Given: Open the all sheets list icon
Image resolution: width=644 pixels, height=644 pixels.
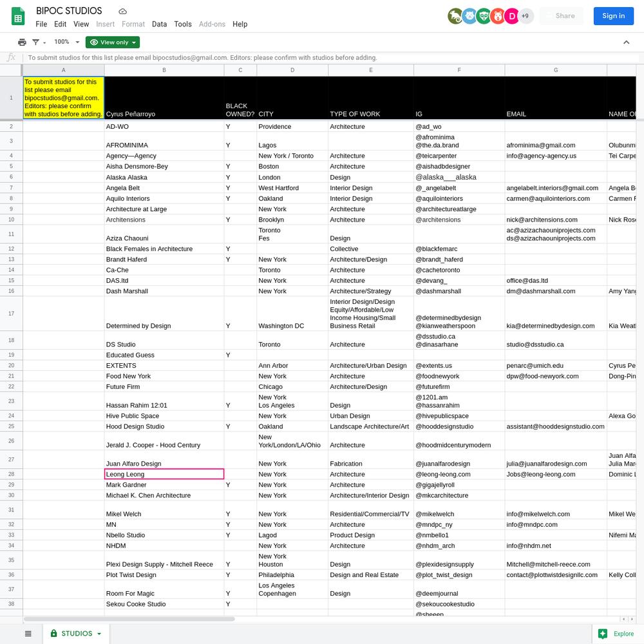Looking at the screenshot, I should pos(28,634).
